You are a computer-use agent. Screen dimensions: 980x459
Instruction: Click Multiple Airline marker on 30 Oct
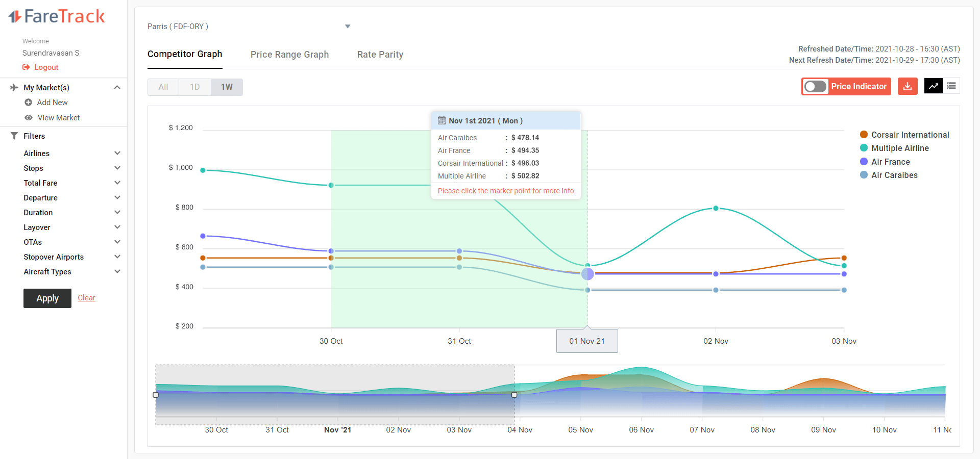click(x=331, y=185)
